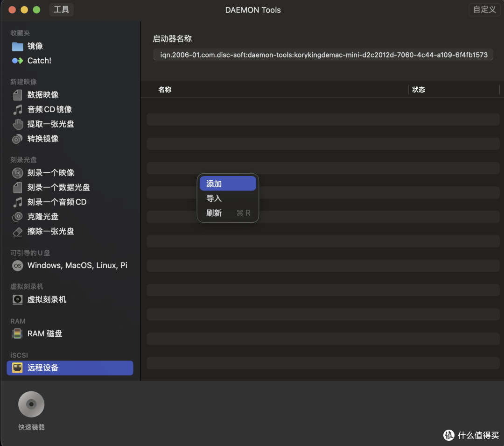
Task: Click the 自定义 button
Action: (484, 10)
